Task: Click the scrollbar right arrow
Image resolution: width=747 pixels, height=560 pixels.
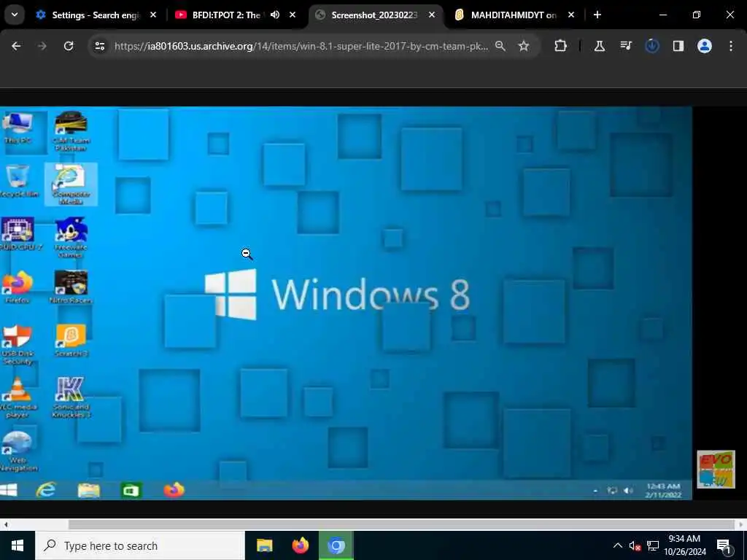Action: tap(741, 525)
